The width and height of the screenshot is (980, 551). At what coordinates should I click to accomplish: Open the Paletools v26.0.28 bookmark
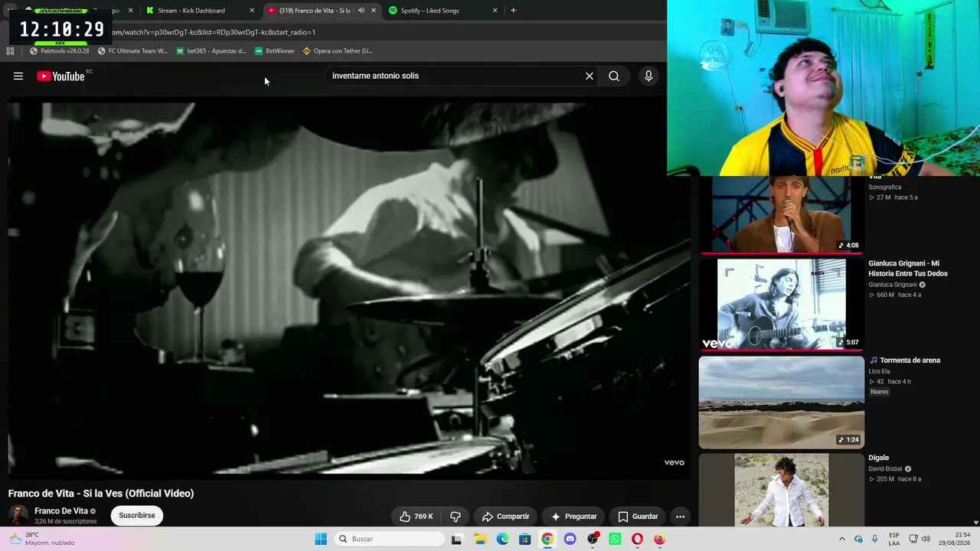click(x=60, y=51)
